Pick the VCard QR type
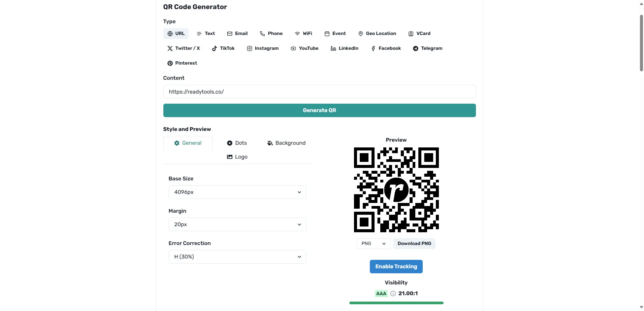This screenshot has height=311, width=644. click(x=419, y=33)
